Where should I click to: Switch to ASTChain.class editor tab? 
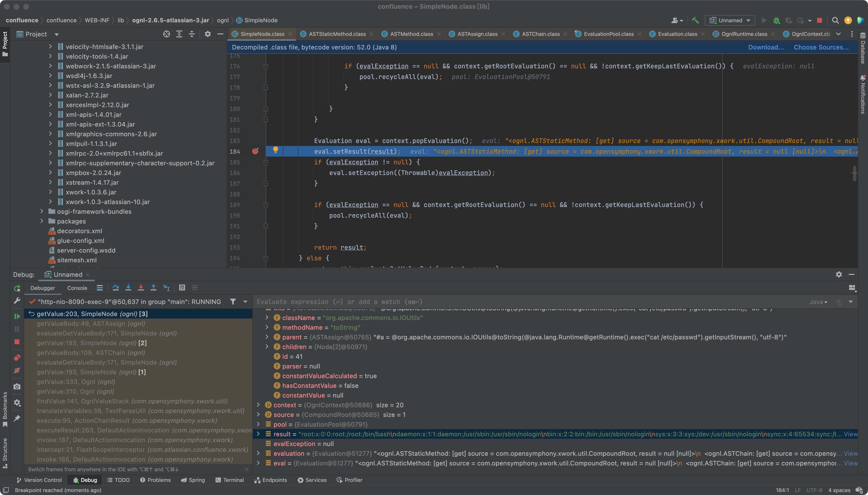click(540, 34)
